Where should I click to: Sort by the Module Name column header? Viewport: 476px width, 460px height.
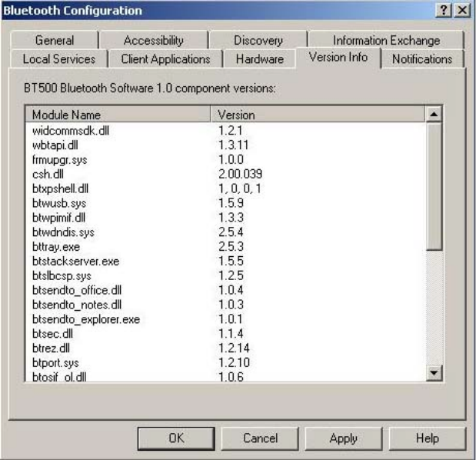coord(118,115)
